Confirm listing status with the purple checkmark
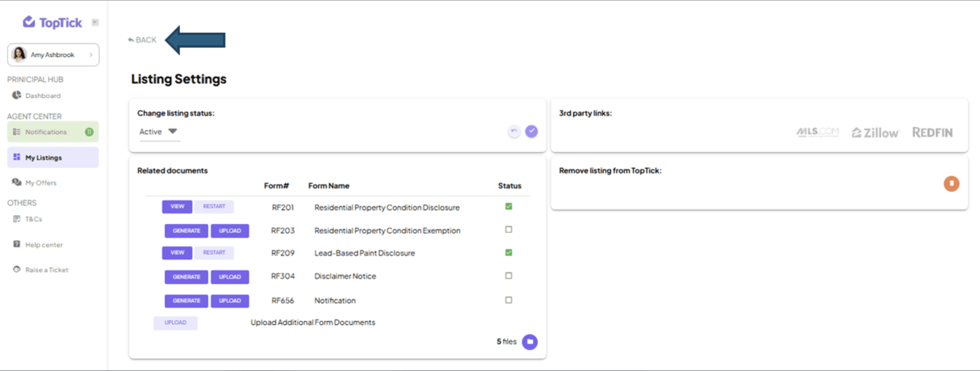Screen dimensions: 980x371 click(x=532, y=131)
